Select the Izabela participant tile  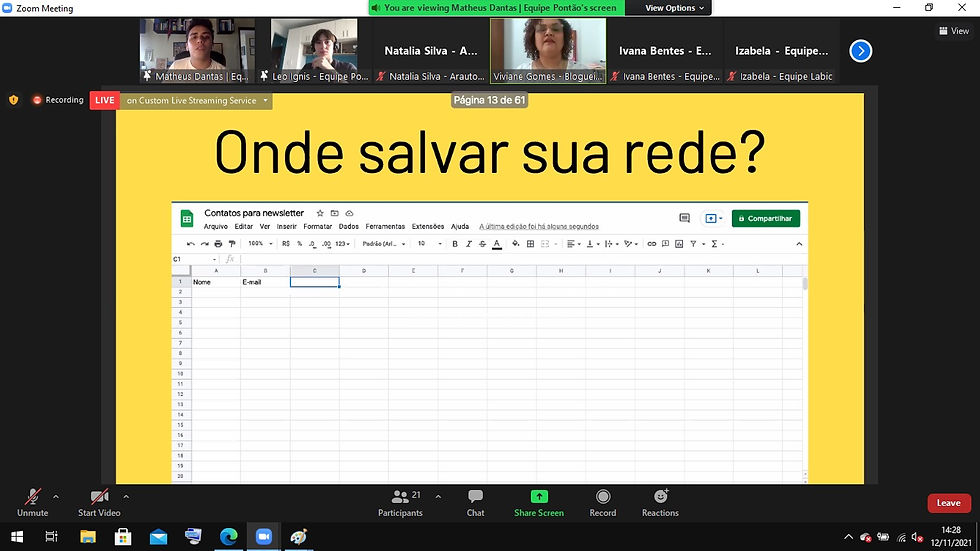(x=782, y=51)
